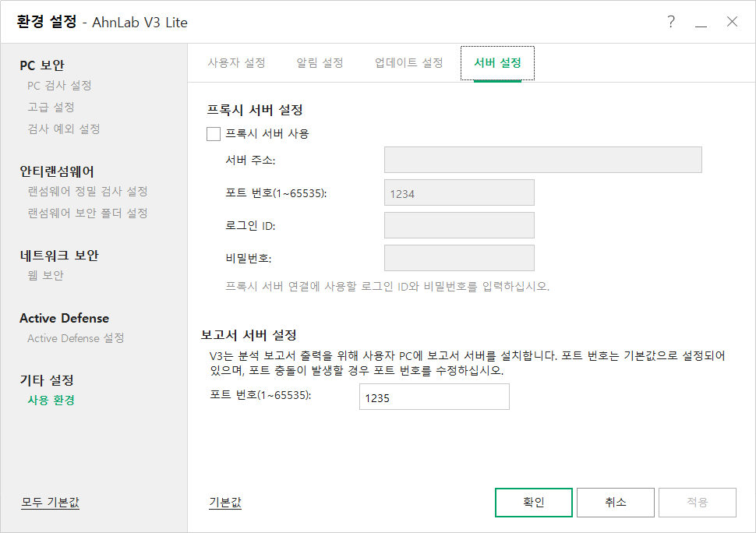
Task: Click the 비밀번호: label
Action: coord(249,258)
